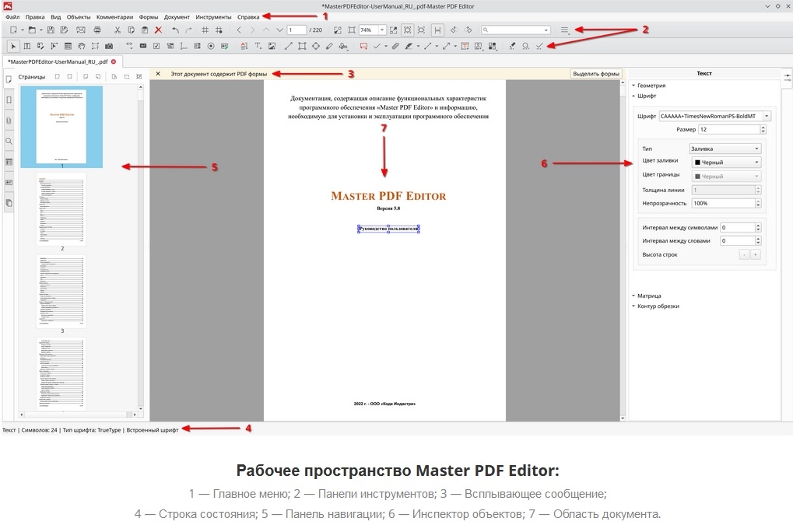The height and width of the screenshot is (532, 793).
Task: Close the MasterPDFEditor-UserManual_RU_.pdf tab
Action: click(x=114, y=61)
